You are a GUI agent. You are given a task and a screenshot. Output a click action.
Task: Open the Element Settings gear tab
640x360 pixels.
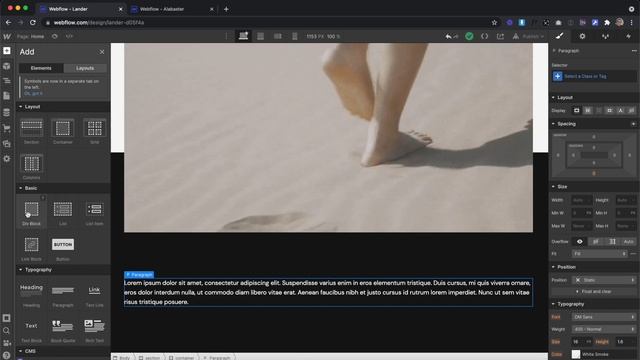(x=582, y=36)
